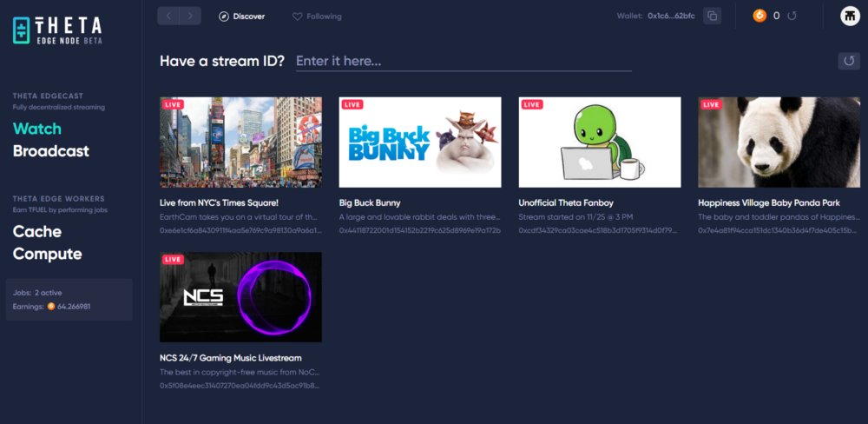The image size is (868, 424).
Task: Click 'NCS 24/7 Gaming Music Livestream' title
Action: click(231, 358)
